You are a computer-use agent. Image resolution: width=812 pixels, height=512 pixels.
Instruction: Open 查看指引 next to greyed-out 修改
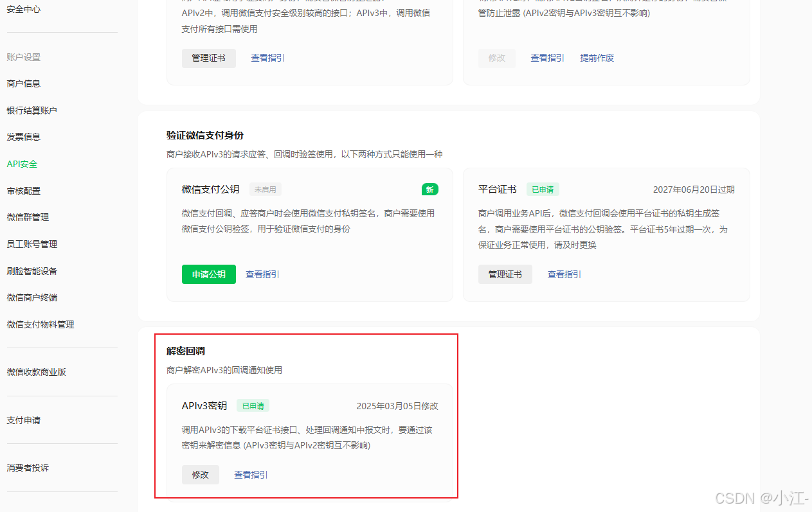547,58
